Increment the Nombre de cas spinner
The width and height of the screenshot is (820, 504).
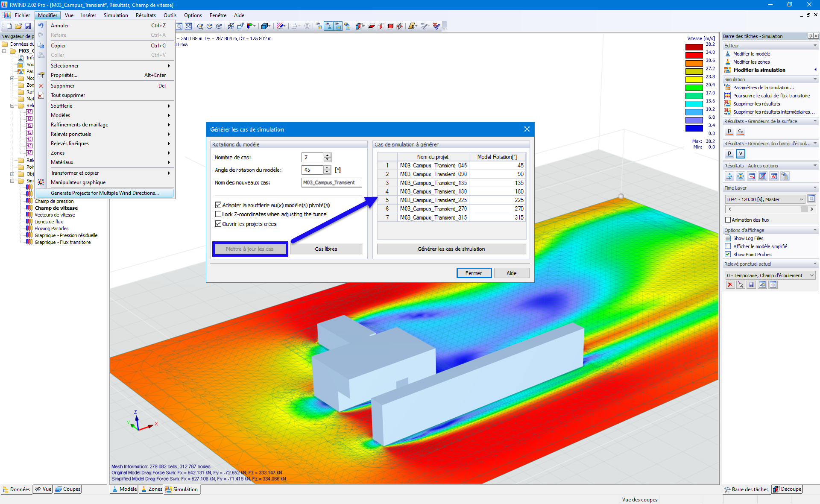coord(327,155)
